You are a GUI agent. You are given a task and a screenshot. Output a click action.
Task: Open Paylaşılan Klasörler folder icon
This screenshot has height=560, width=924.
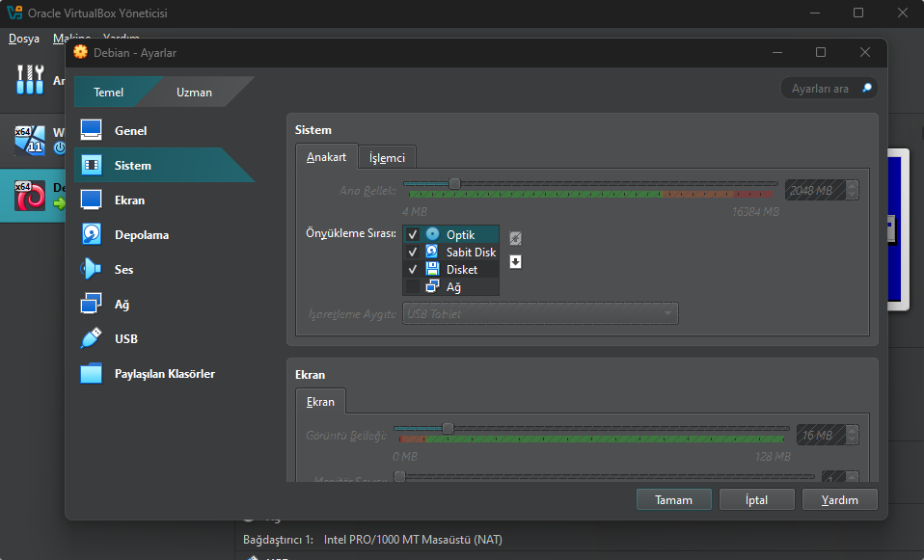click(x=92, y=374)
